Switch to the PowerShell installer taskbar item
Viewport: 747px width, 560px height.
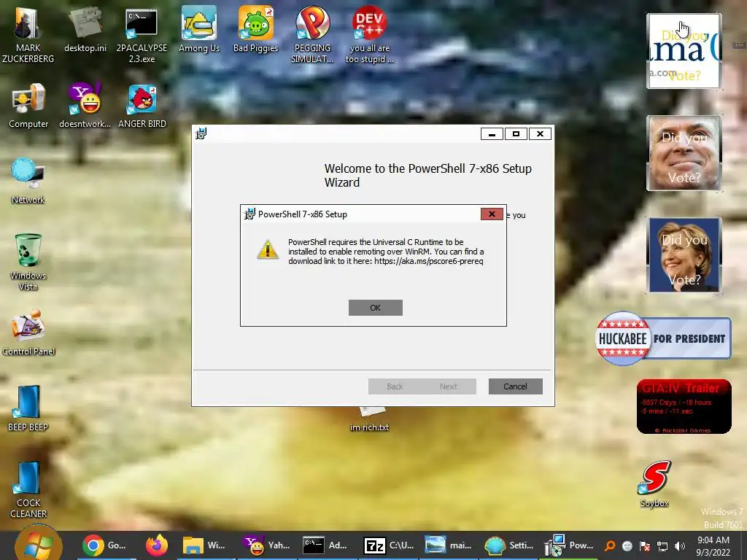point(569,545)
